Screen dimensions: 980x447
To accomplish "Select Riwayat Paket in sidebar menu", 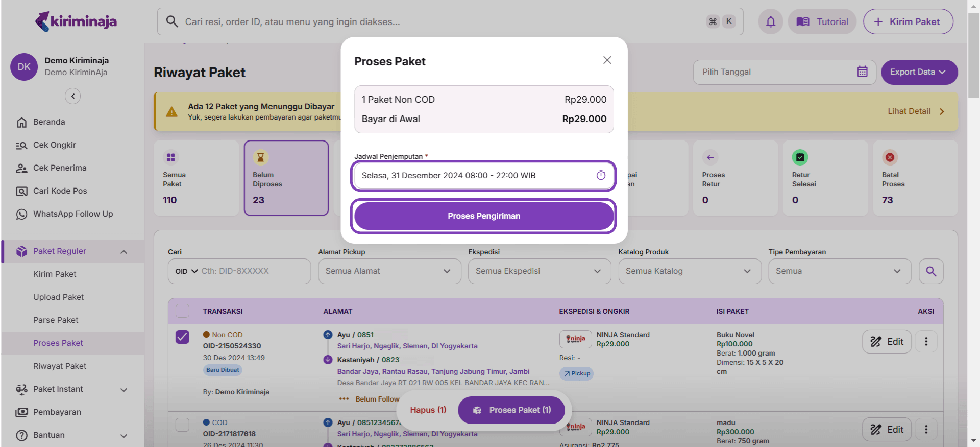I will click(x=60, y=366).
